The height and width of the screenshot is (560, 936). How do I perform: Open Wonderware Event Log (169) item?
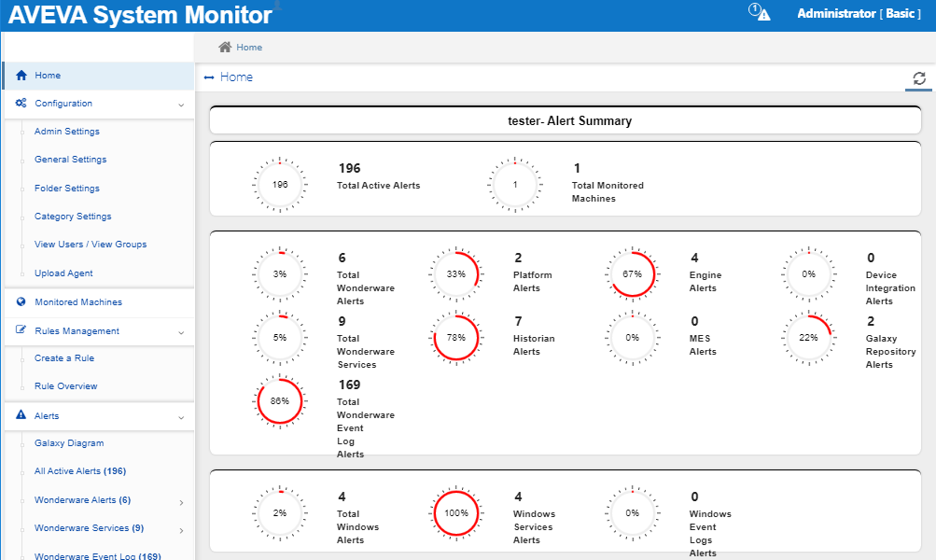click(98, 556)
